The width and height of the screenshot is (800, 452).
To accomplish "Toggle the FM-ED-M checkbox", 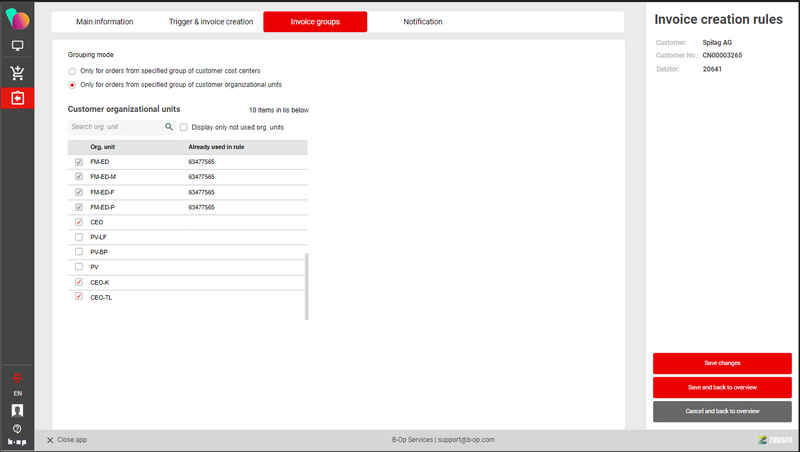I will tap(79, 177).
